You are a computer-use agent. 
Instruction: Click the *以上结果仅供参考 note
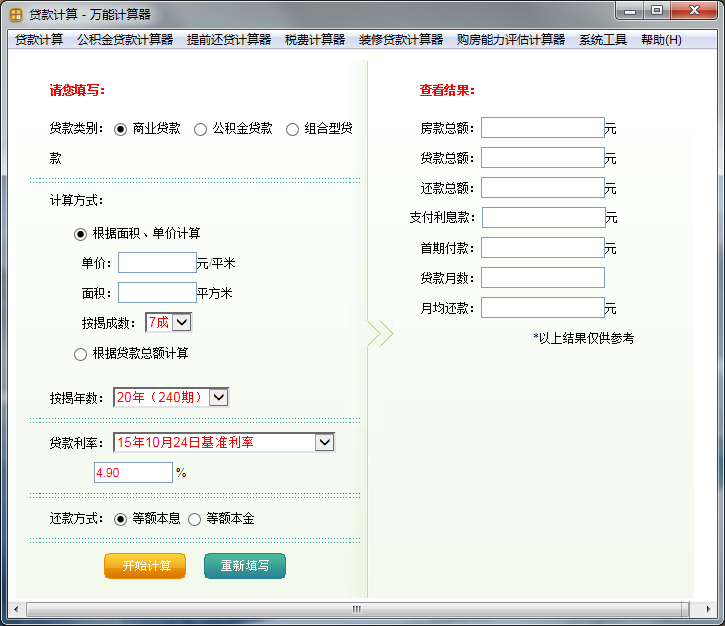tap(583, 338)
